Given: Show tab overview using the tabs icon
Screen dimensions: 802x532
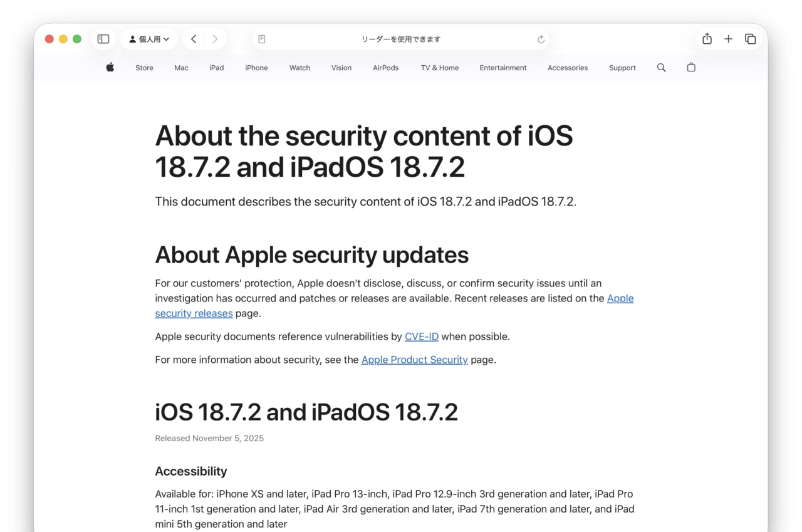Looking at the screenshot, I should (x=750, y=38).
